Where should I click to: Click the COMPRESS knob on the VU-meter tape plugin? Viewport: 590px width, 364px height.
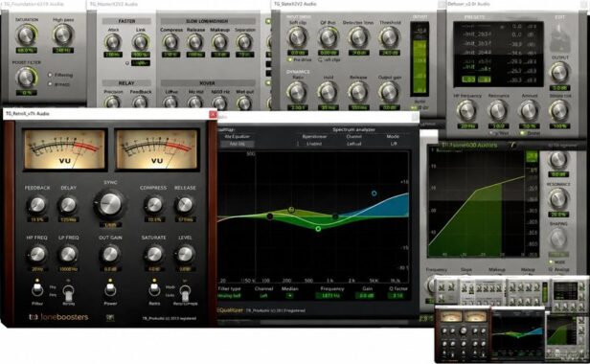pos(154,205)
